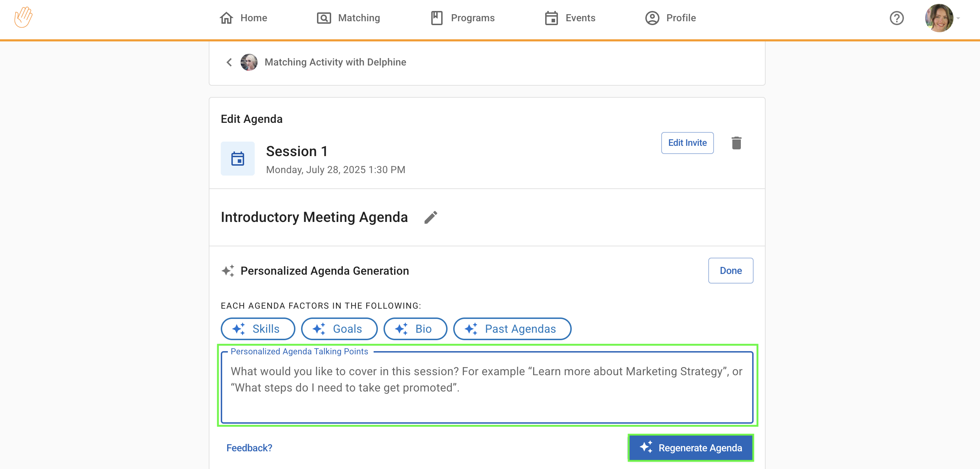Click the Edit Invite button
The height and width of the screenshot is (469, 980).
coord(687,143)
